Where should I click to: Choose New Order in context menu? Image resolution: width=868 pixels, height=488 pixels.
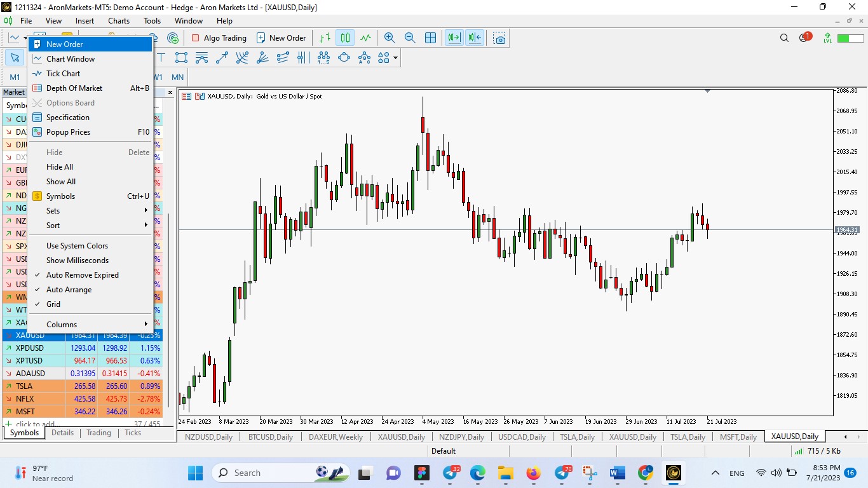coord(90,44)
